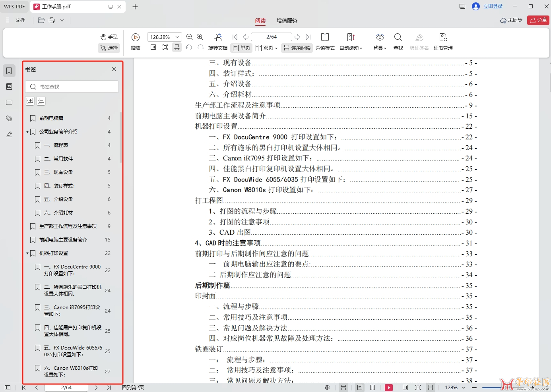551x392 pixels.
Task: Click the fit page icon in ribbon
Action: 165,47
